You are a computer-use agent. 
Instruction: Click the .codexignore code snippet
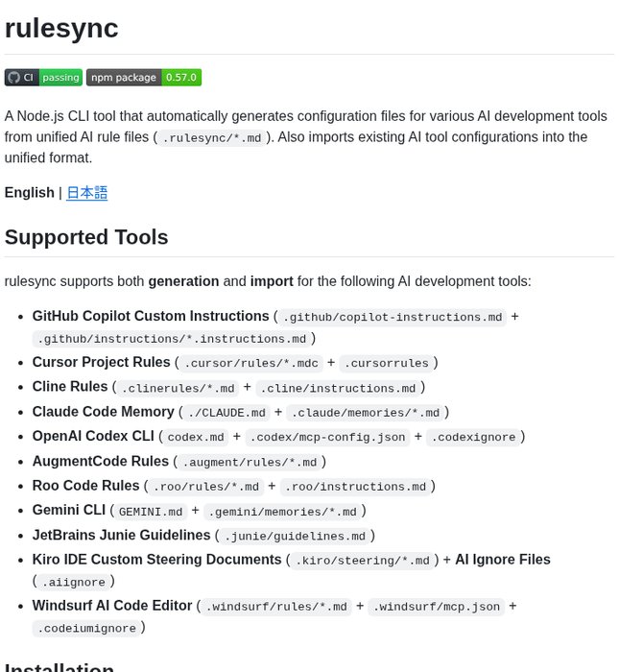(474, 437)
